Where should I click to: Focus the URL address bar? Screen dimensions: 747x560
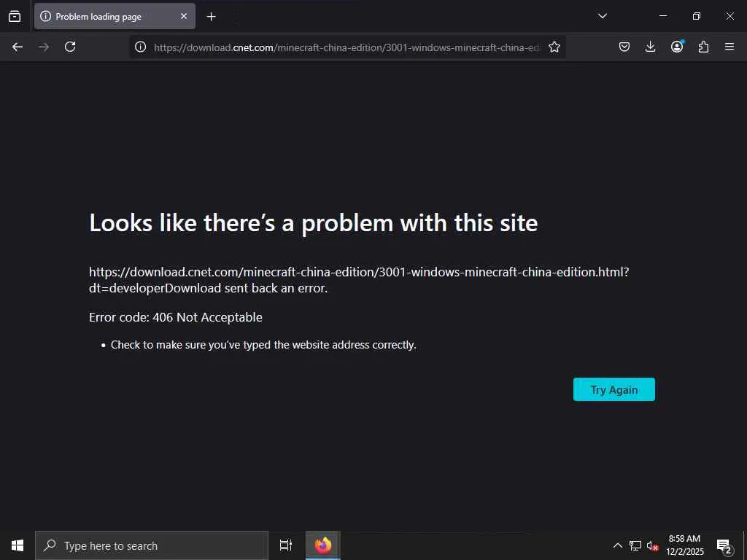[347, 47]
